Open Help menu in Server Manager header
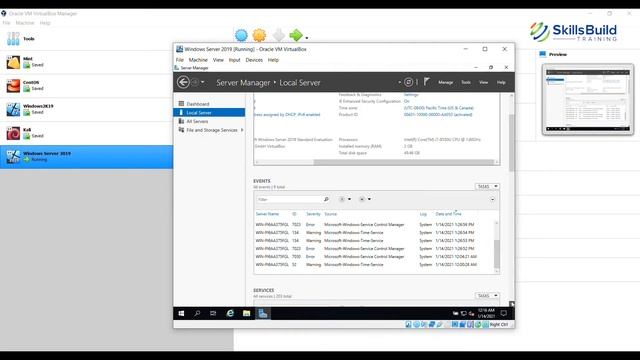Viewport: 640px width, 360px height. click(x=501, y=82)
